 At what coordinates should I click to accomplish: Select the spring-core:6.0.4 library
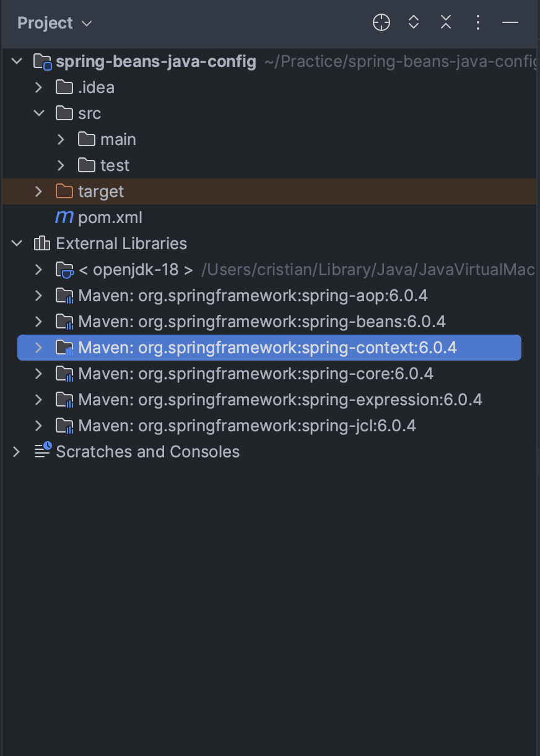[255, 374]
